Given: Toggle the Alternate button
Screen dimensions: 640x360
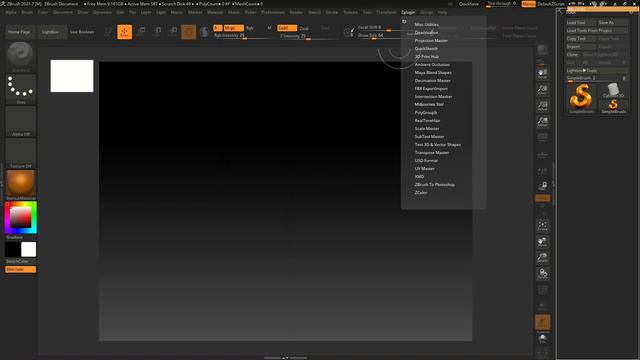Looking at the screenshot, I should pyautogui.click(x=20, y=269).
